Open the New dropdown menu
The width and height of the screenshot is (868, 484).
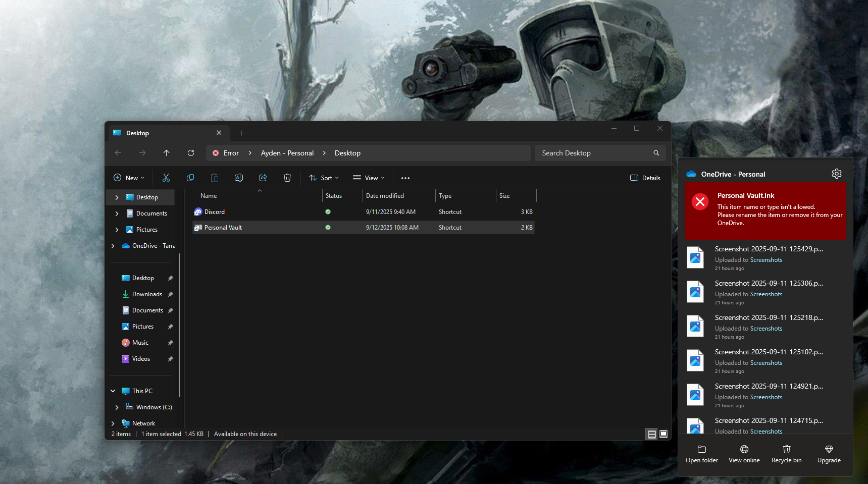[x=129, y=178]
